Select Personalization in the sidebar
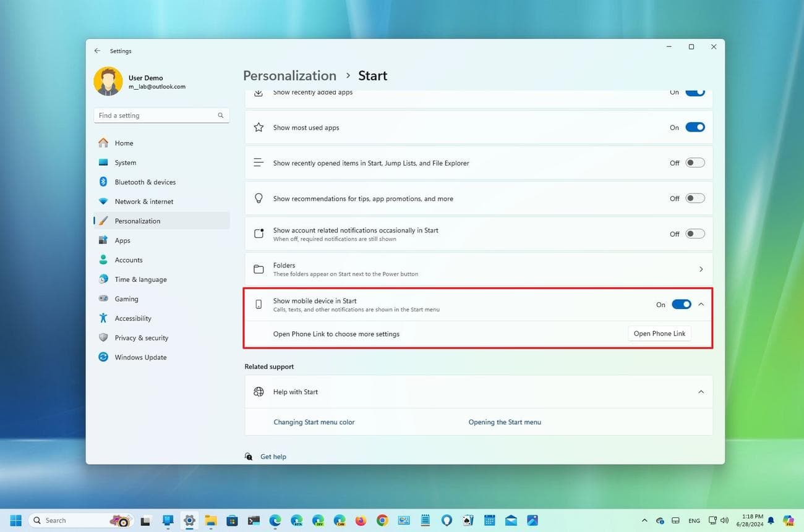The height and width of the screenshot is (532, 804). point(161,221)
